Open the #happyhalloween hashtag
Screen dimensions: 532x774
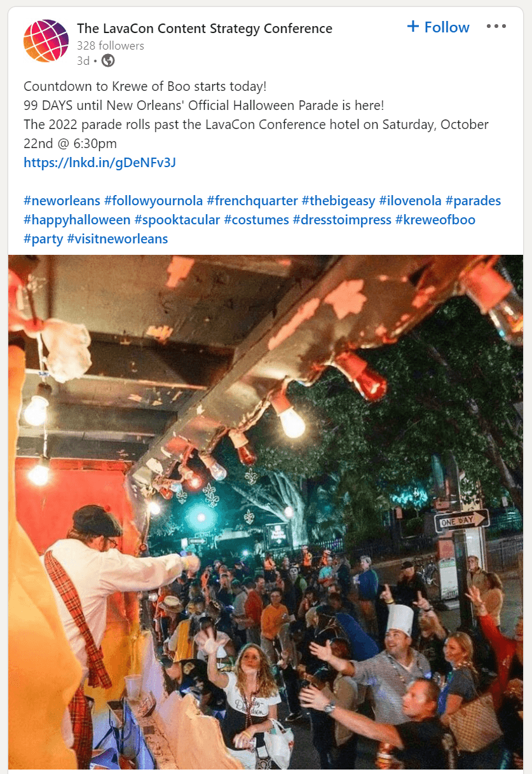77,220
